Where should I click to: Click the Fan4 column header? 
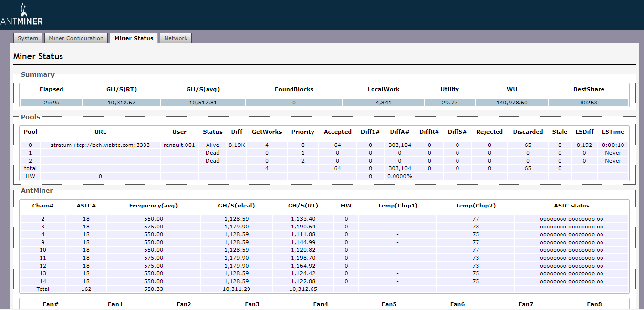tap(320, 304)
